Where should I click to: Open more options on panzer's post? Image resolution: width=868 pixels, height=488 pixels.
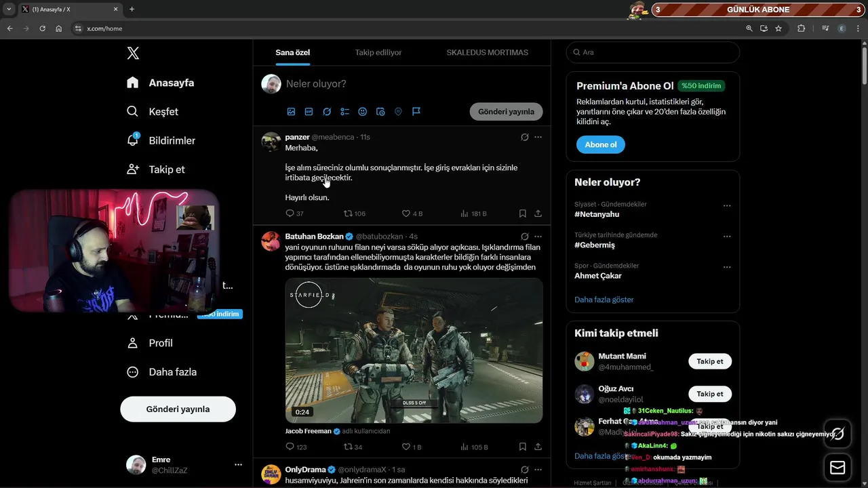(538, 137)
